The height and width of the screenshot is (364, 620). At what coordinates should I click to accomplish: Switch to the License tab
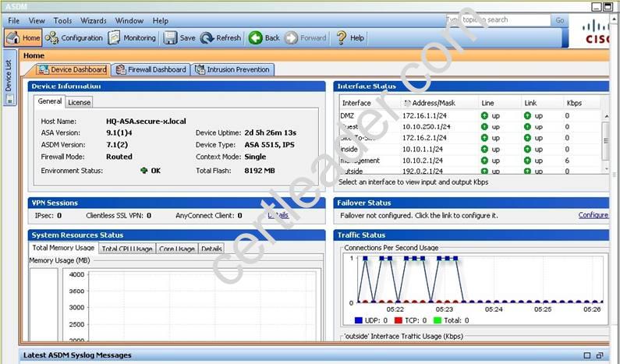tap(79, 102)
